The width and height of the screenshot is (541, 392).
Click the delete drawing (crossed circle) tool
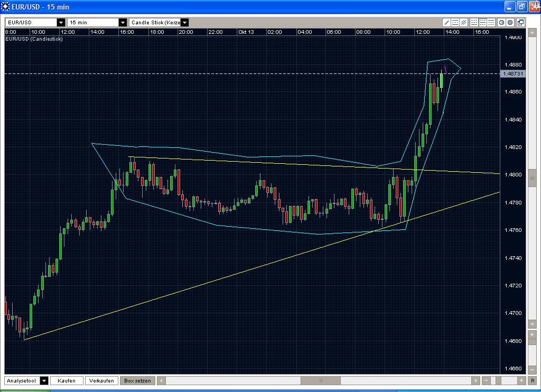pyautogui.click(x=464, y=22)
